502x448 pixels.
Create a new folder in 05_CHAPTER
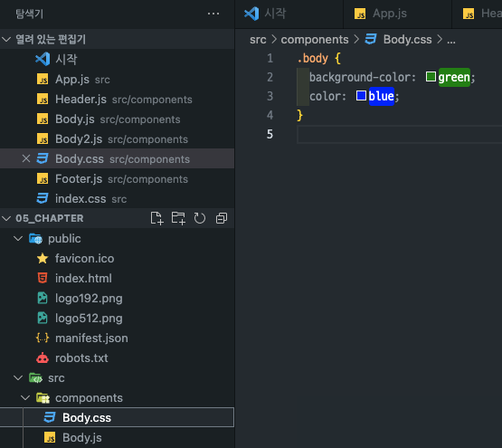click(178, 218)
